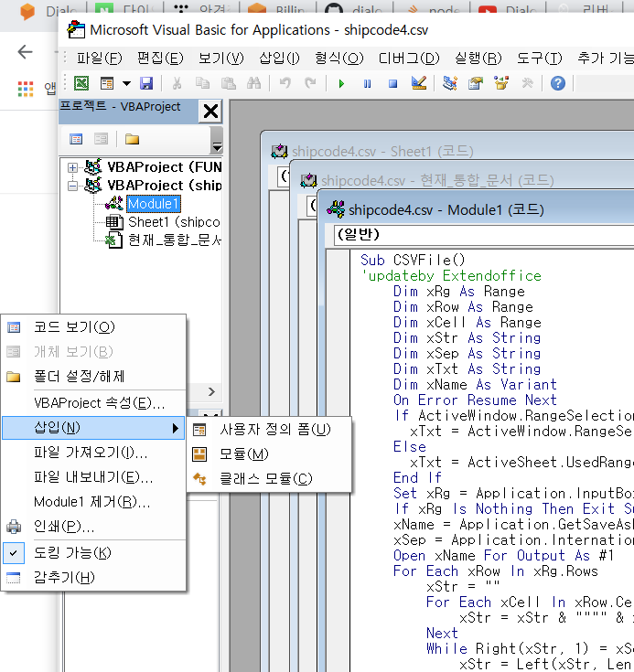Click the Sub CSVFile() code line
The width and height of the screenshot is (634, 672).
pos(413,261)
